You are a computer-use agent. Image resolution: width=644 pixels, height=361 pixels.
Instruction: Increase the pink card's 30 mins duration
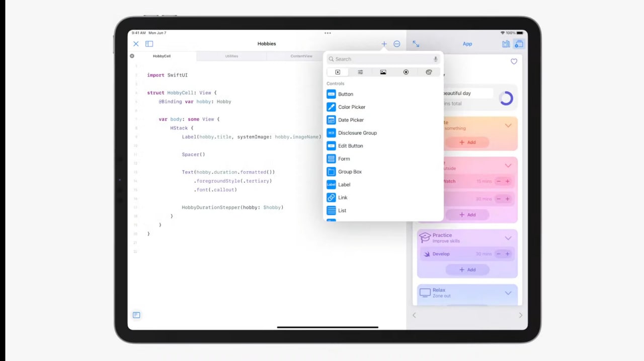pyautogui.click(x=507, y=199)
